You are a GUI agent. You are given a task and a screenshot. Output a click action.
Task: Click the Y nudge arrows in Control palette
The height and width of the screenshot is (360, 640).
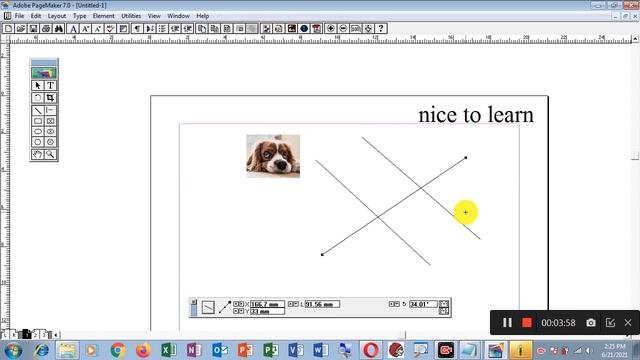(238, 311)
